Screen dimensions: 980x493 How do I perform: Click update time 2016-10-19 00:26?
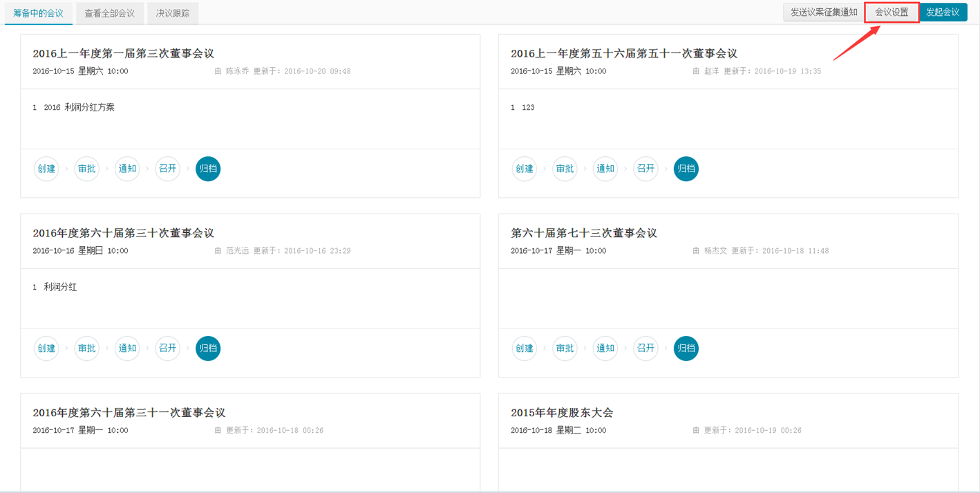pyautogui.click(x=769, y=431)
